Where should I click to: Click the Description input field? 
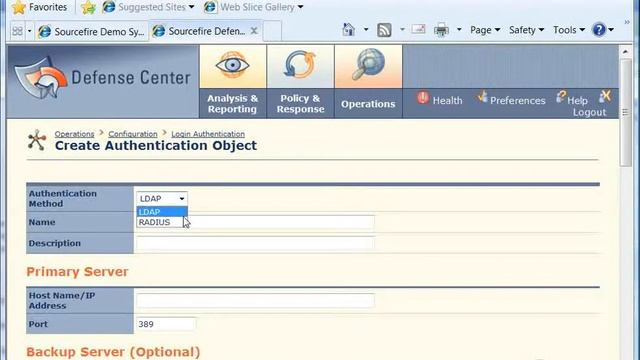[x=256, y=243]
